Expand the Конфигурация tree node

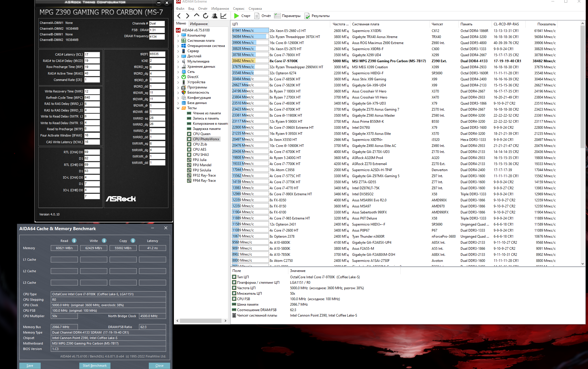click(x=178, y=98)
